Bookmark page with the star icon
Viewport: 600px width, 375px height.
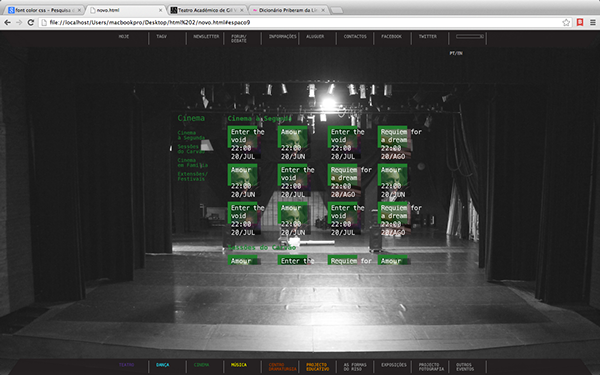tap(566, 23)
